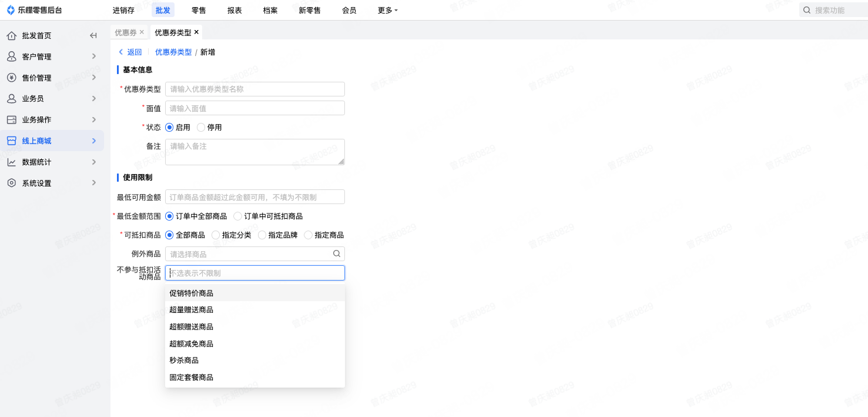The image size is (868, 417).
Task: Select 指定分类 radio option
Action: point(216,235)
